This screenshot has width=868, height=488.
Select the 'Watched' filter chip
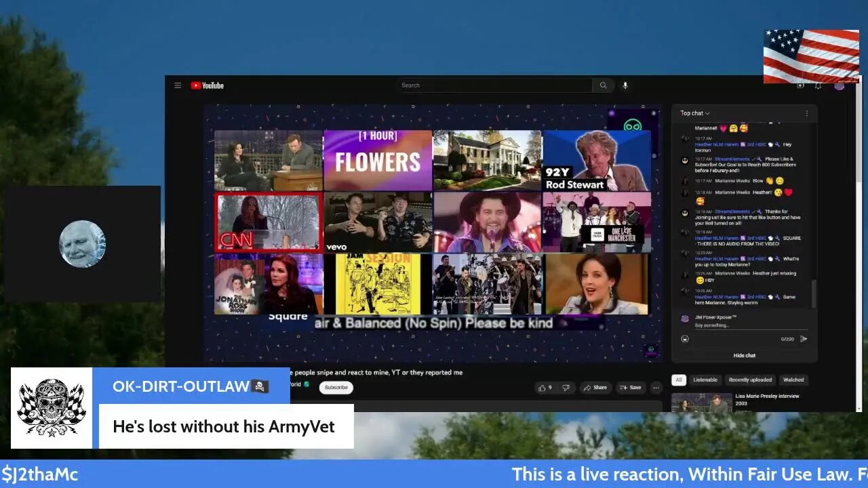pos(793,380)
